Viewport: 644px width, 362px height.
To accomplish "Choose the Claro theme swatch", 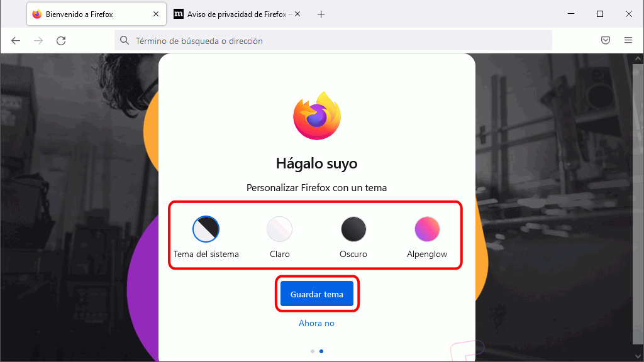I will click(279, 229).
